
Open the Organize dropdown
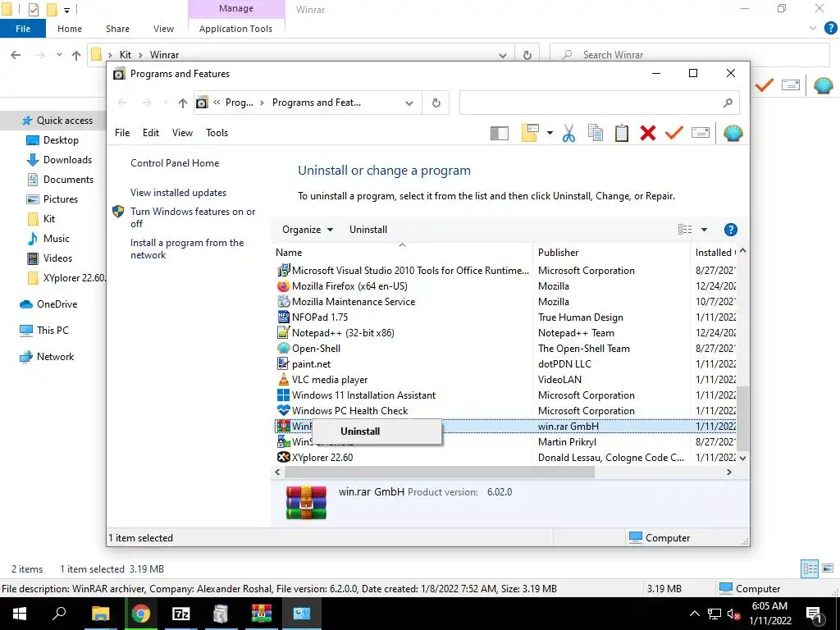308,230
